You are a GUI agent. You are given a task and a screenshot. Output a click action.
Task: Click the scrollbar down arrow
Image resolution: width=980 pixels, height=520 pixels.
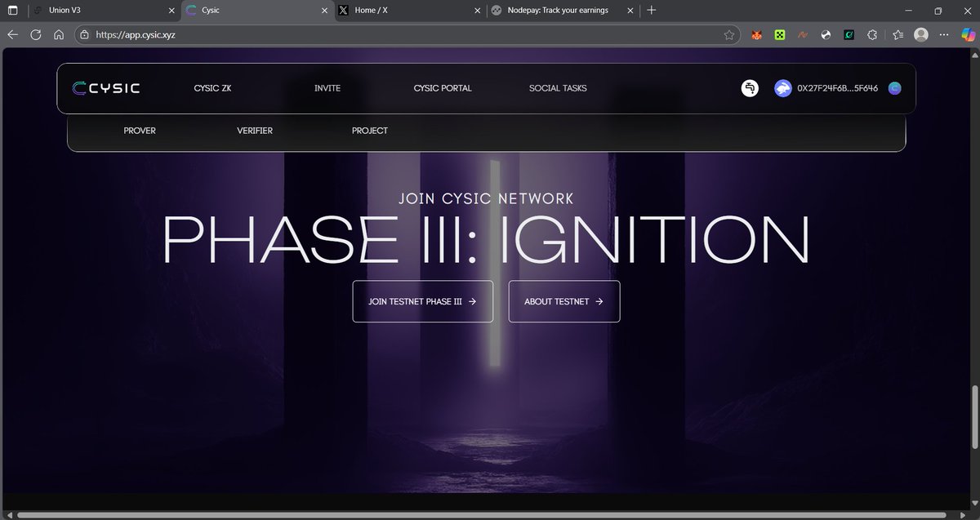tap(974, 503)
